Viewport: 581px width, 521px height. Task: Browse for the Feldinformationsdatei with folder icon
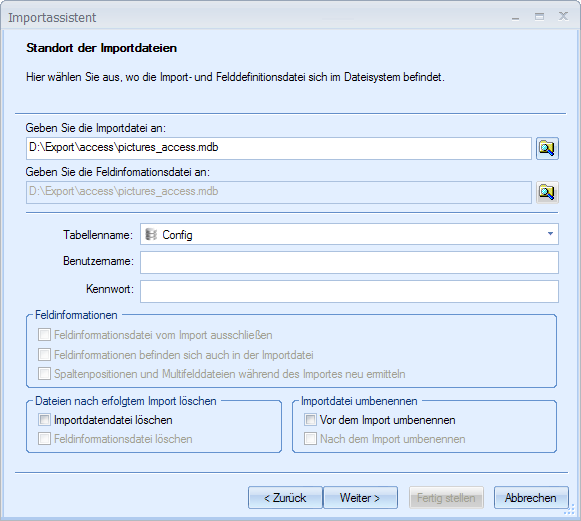click(x=547, y=192)
